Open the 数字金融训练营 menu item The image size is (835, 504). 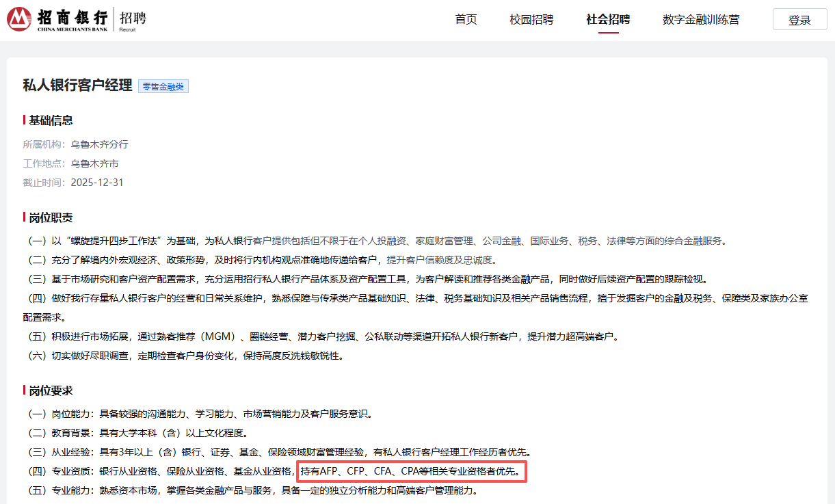[x=701, y=19]
